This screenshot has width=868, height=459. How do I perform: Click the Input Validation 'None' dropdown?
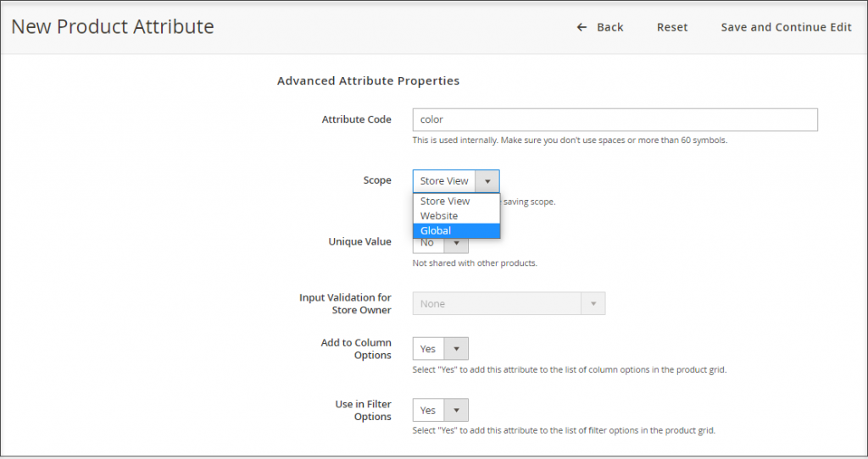point(497,304)
